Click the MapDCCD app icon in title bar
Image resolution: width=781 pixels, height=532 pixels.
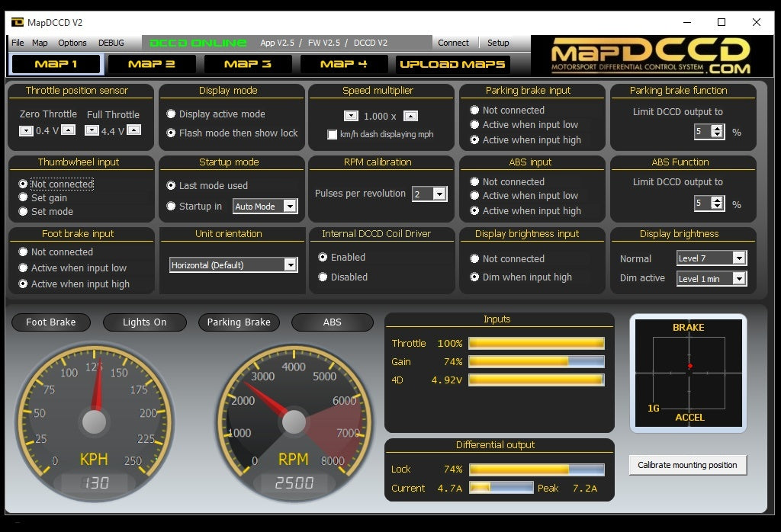(x=18, y=22)
